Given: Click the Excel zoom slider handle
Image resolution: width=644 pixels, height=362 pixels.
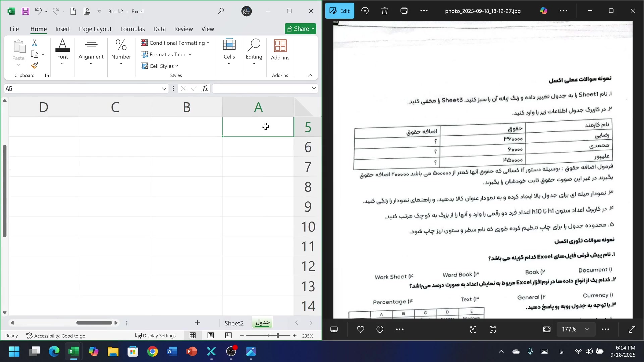Looking at the screenshot, I should click(x=278, y=335).
